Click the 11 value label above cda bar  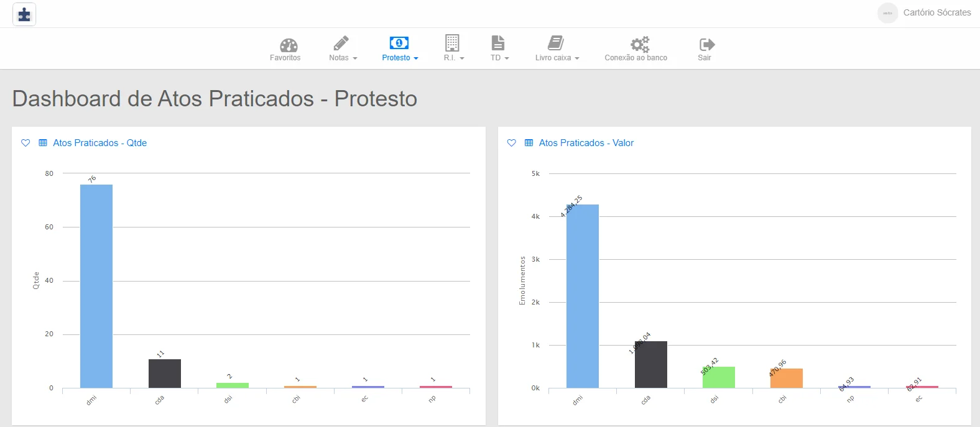tap(160, 354)
